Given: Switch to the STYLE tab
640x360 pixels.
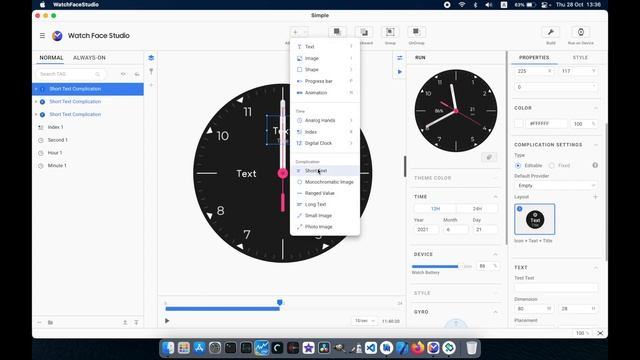Looking at the screenshot, I should coord(580,58).
